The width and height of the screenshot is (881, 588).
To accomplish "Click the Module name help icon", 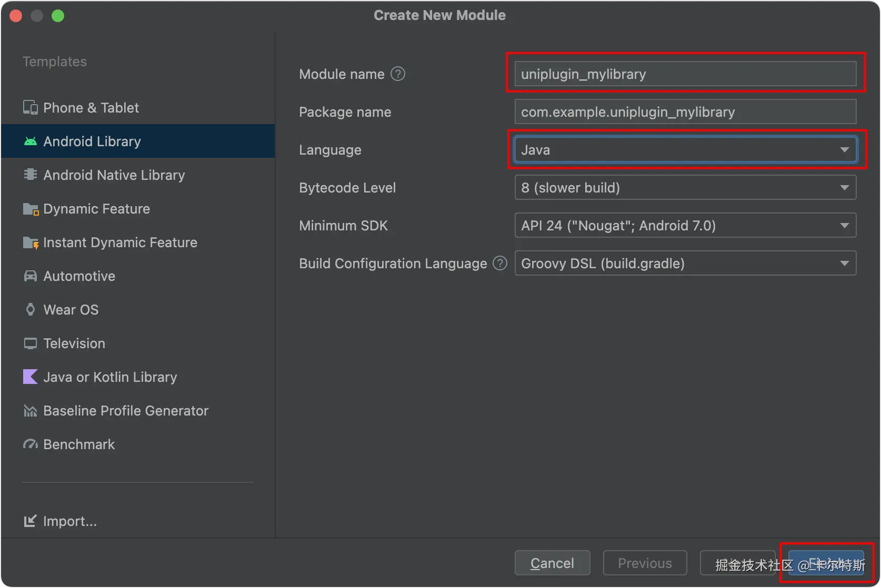I will pyautogui.click(x=398, y=74).
